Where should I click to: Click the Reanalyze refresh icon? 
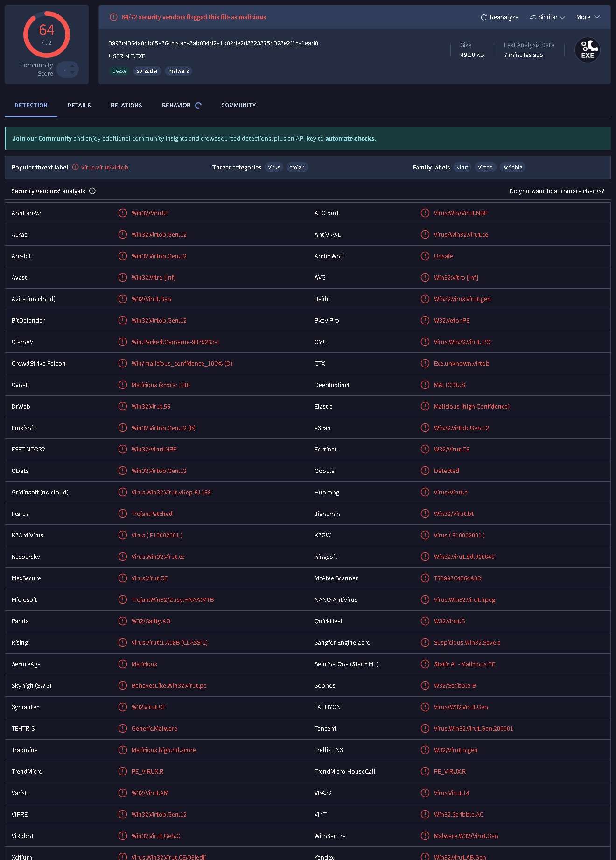tap(483, 17)
